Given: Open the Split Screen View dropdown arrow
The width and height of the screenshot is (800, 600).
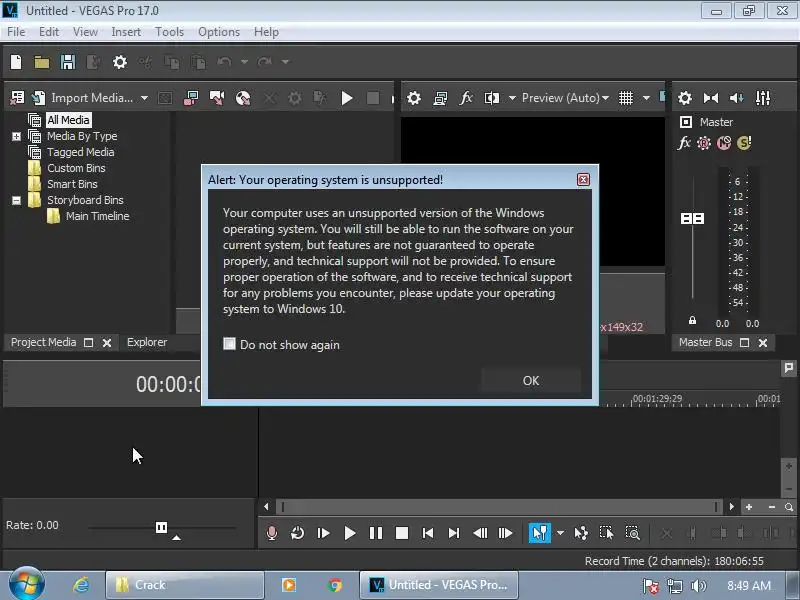Looking at the screenshot, I should [x=512, y=98].
